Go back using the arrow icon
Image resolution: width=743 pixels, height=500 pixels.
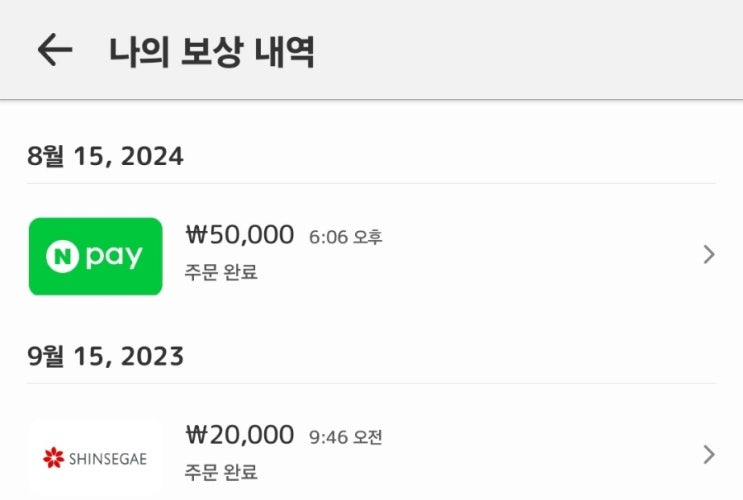[x=54, y=50]
